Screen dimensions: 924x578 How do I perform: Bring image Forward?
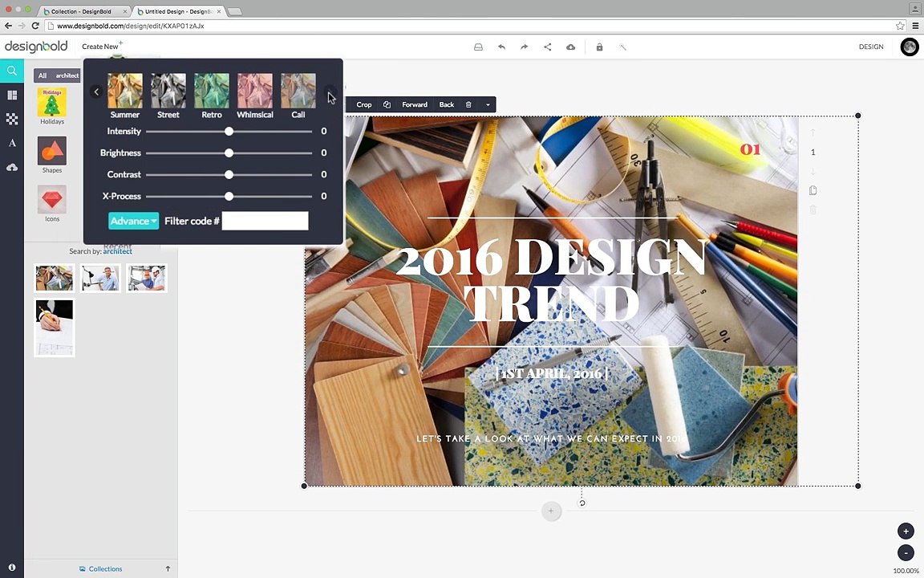click(x=415, y=104)
